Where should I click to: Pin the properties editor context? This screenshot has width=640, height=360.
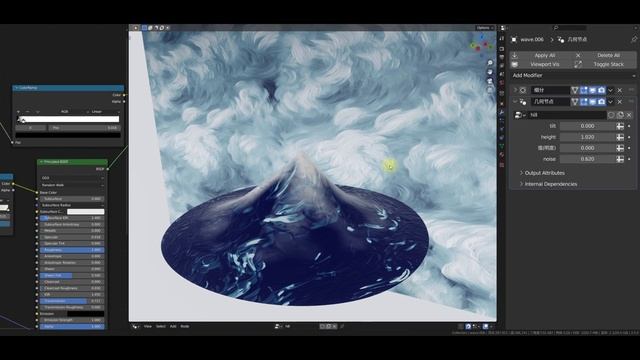point(633,39)
